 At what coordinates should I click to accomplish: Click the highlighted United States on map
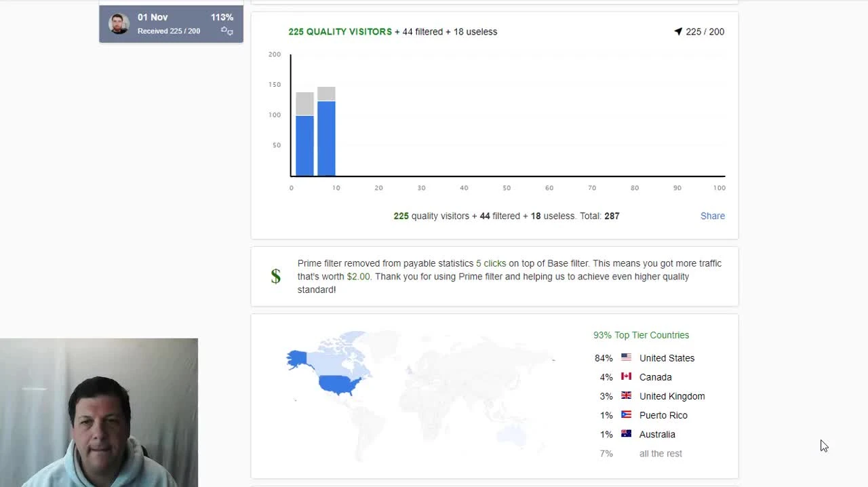[x=339, y=385]
